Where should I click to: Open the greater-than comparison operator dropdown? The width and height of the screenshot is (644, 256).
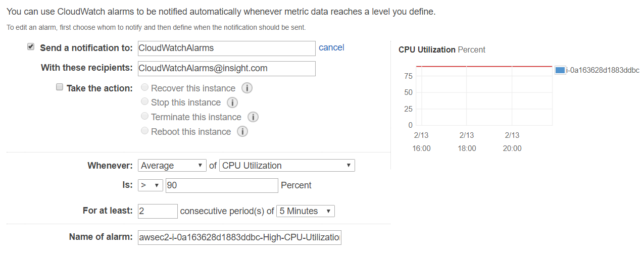click(x=150, y=185)
